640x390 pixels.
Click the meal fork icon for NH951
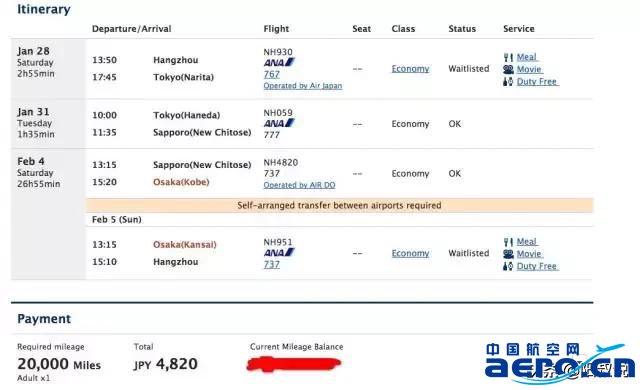[x=508, y=242]
